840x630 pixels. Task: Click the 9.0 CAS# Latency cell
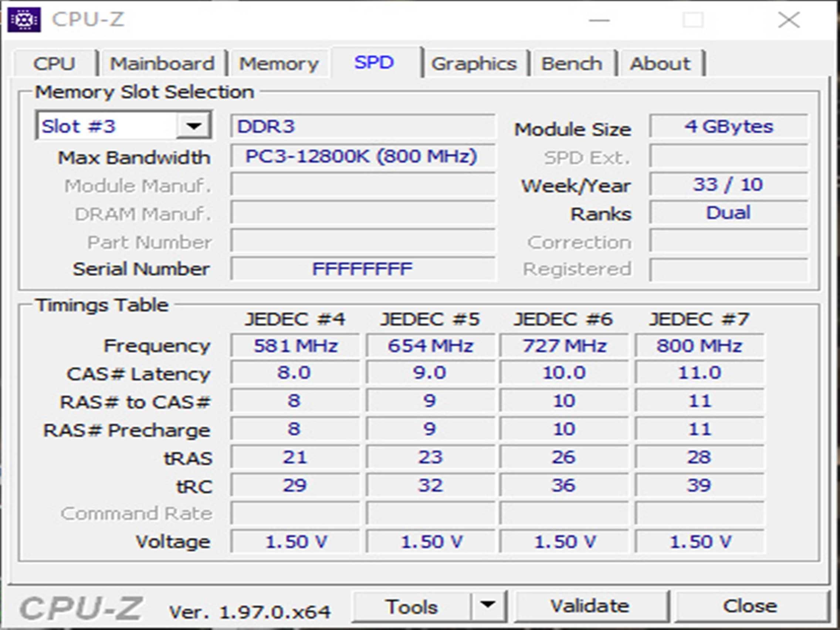(x=430, y=373)
